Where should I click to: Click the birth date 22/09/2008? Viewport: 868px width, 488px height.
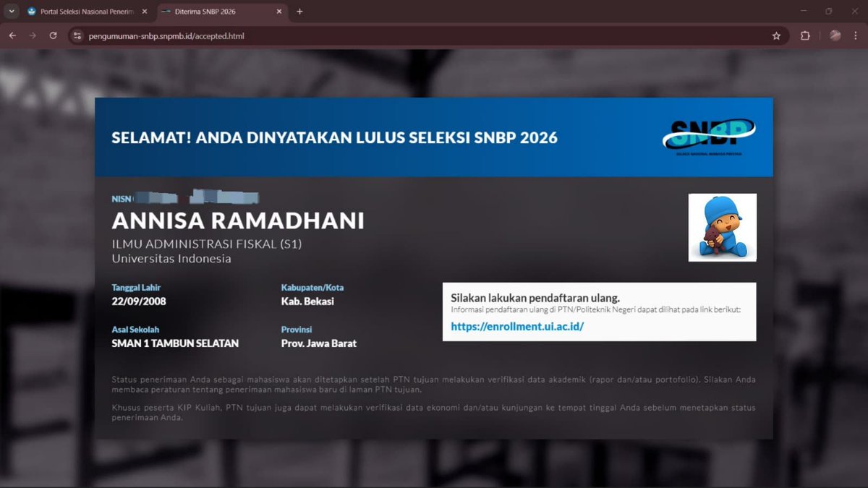(x=139, y=301)
